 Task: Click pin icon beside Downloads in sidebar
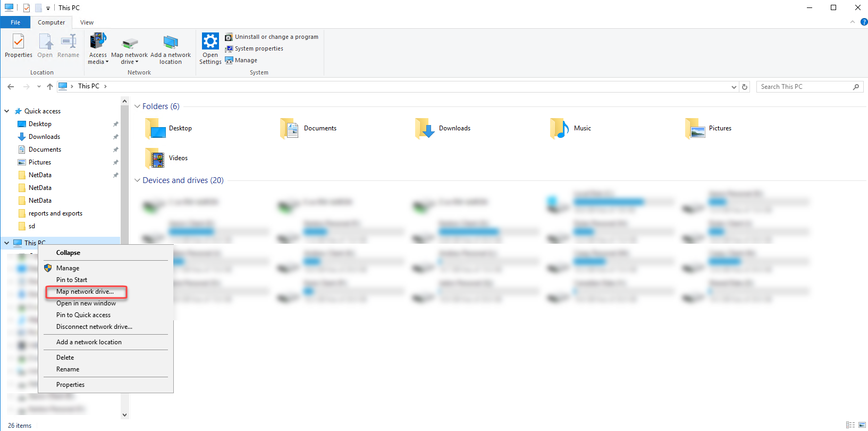[115, 137]
